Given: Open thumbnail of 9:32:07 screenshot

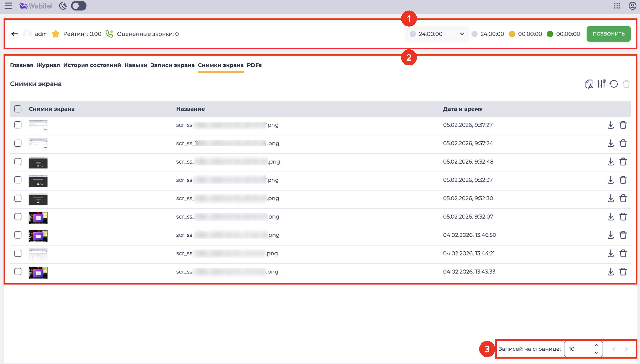Looking at the screenshot, I should (38, 217).
